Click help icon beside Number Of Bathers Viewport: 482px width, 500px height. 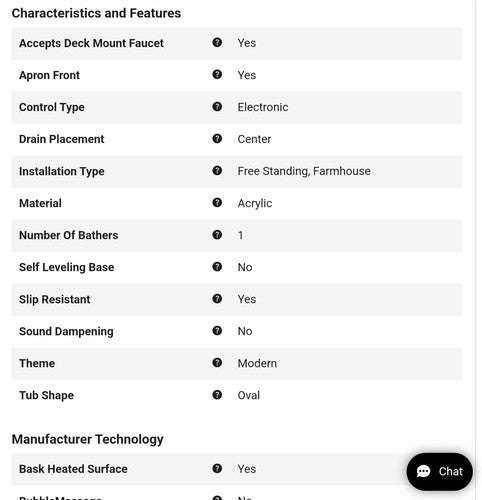217,234
